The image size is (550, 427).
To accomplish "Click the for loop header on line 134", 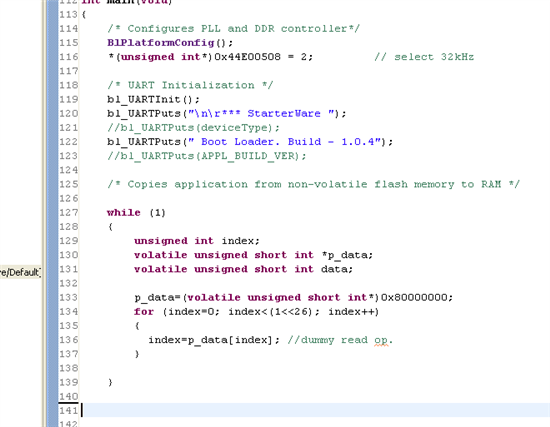I will (256, 312).
